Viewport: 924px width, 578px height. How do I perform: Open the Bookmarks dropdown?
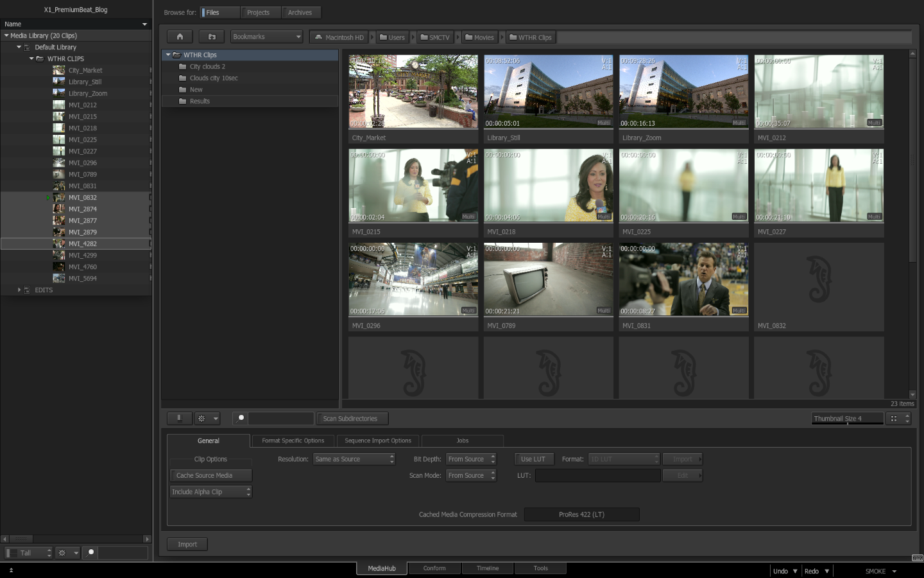click(x=266, y=37)
